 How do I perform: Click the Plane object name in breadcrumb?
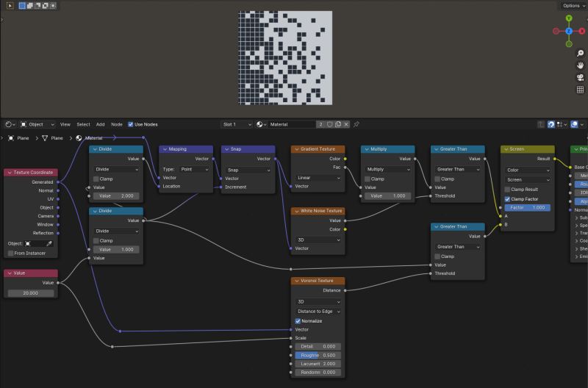click(23, 138)
